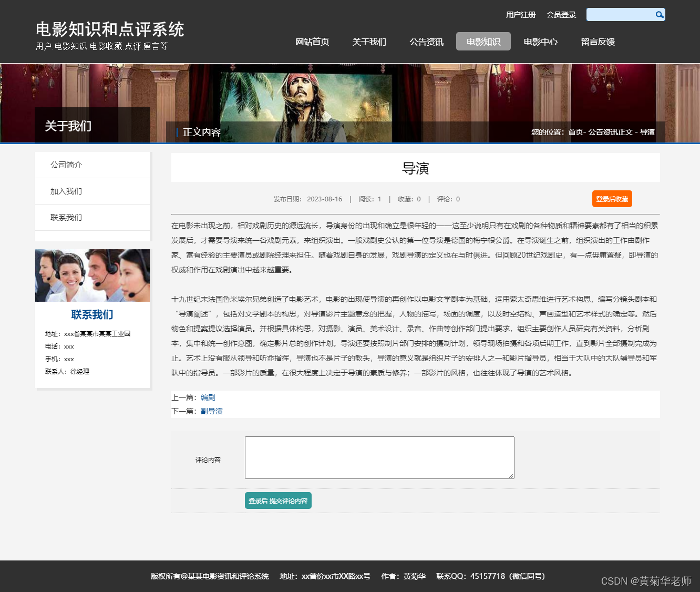Click the address line 地址: xxx省某某市某某工业园
This screenshot has height=592, width=700.
[x=88, y=334]
